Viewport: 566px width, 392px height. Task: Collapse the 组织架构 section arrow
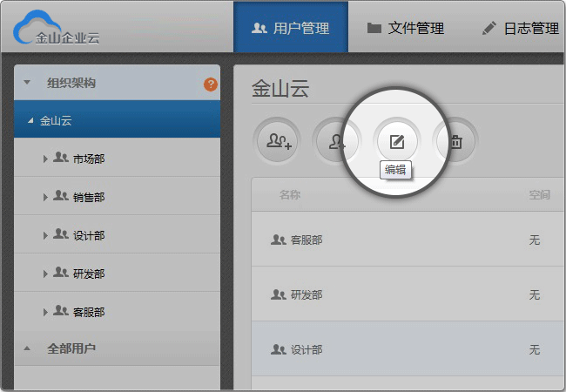27,83
